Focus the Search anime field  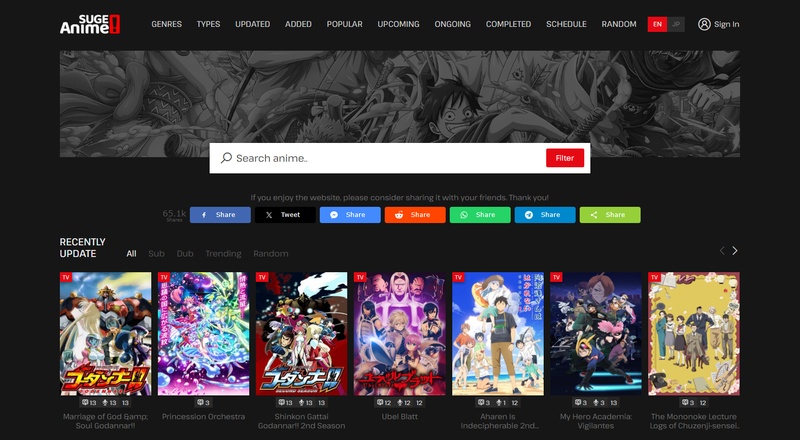pos(388,158)
